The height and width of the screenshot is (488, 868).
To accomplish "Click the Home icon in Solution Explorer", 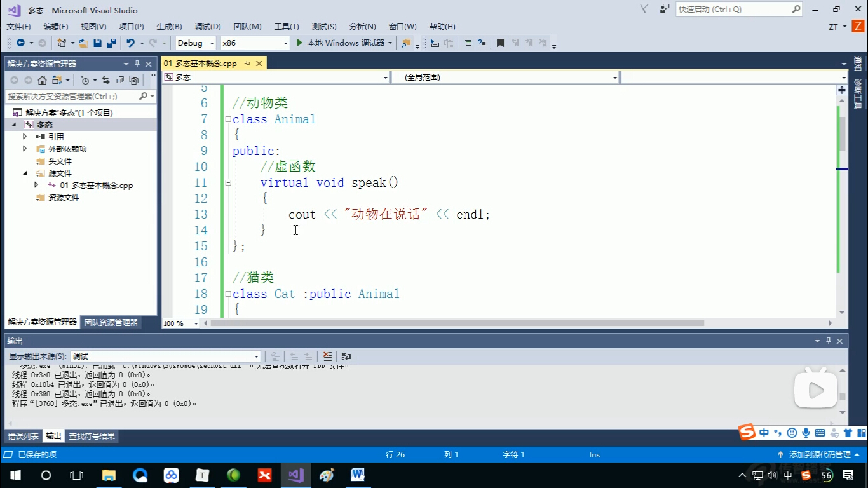I will pos(42,80).
